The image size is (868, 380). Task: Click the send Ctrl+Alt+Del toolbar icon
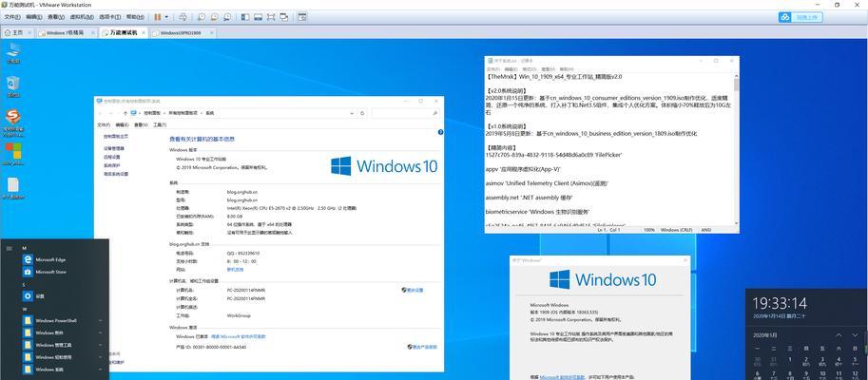click(183, 17)
